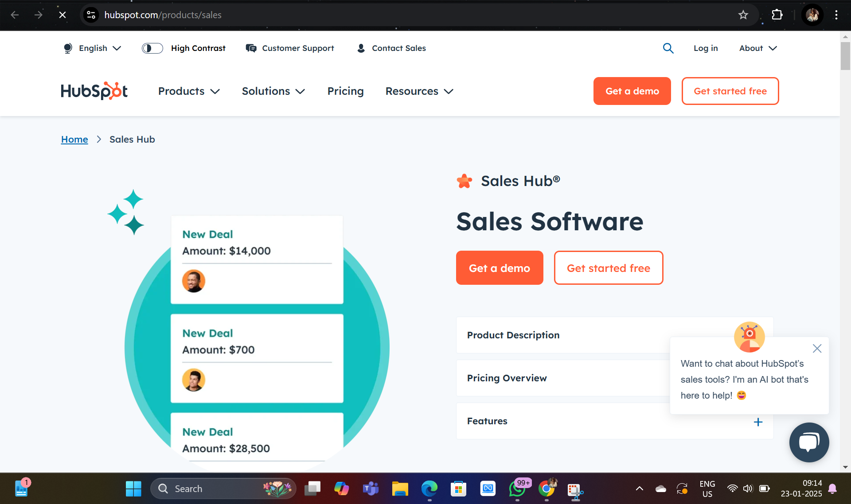The height and width of the screenshot is (504, 851).
Task: Expand the Solutions menu
Action: pos(273,91)
